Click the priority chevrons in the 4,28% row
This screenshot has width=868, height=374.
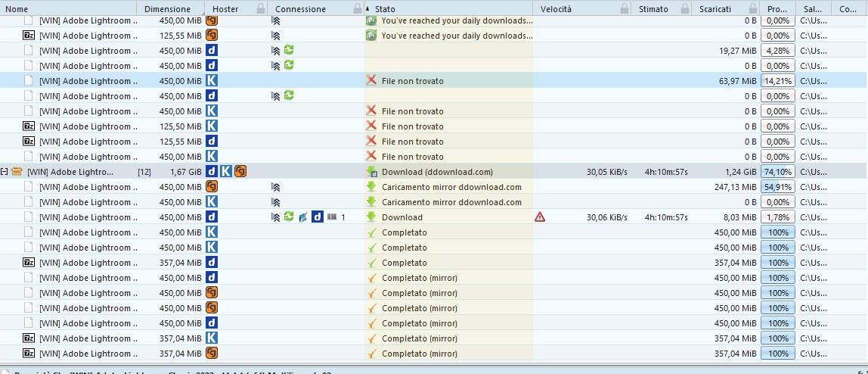[276, 51]
